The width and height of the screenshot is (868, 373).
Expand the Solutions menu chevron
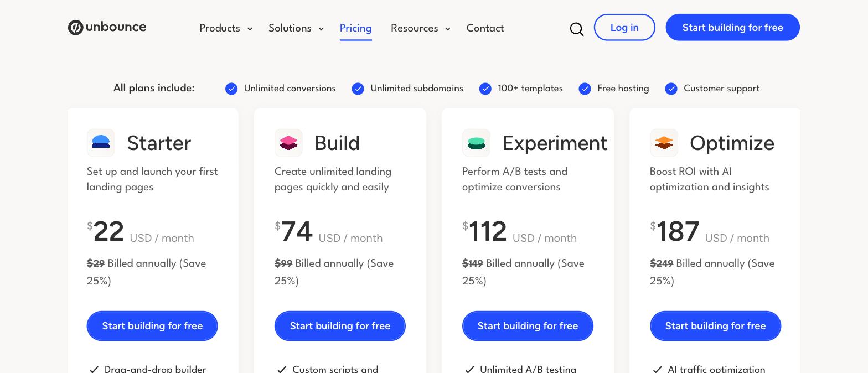tap(321, 29)
